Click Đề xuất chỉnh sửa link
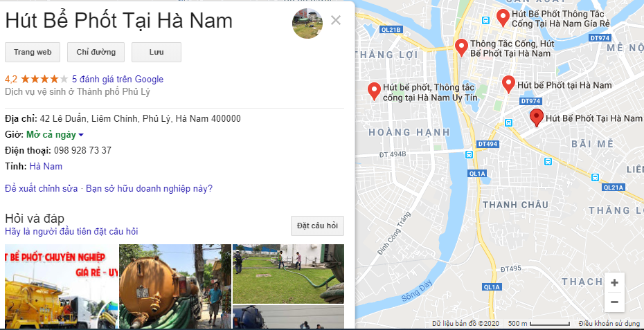Screen dimensions: 644x330 pyautogui.click(x=41, y=189)
